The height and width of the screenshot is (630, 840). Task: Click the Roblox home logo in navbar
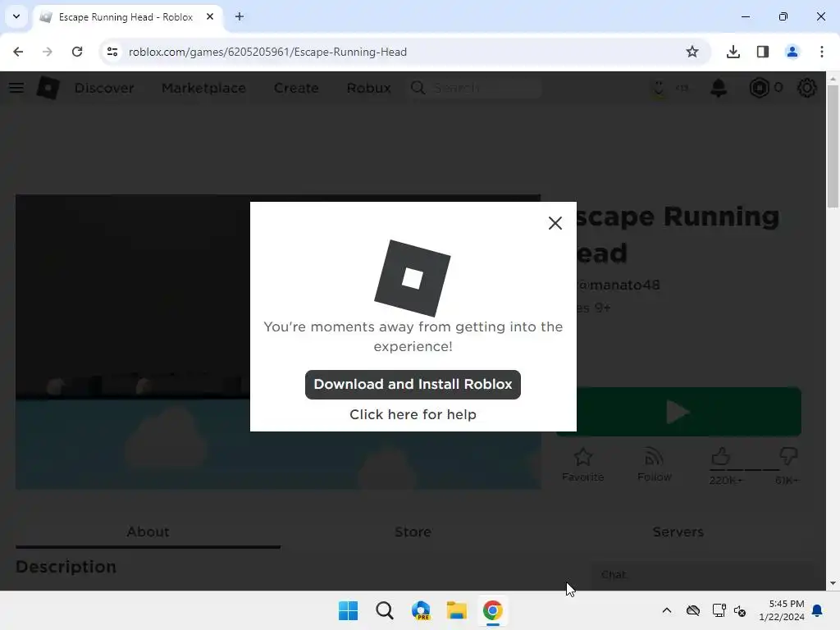pos(48,88)
